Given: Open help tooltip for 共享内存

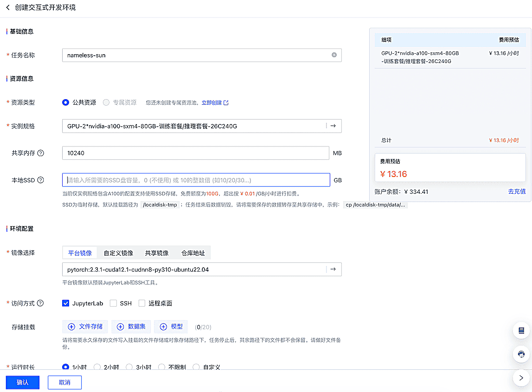Looking at the screenshot, I should 41,153.
